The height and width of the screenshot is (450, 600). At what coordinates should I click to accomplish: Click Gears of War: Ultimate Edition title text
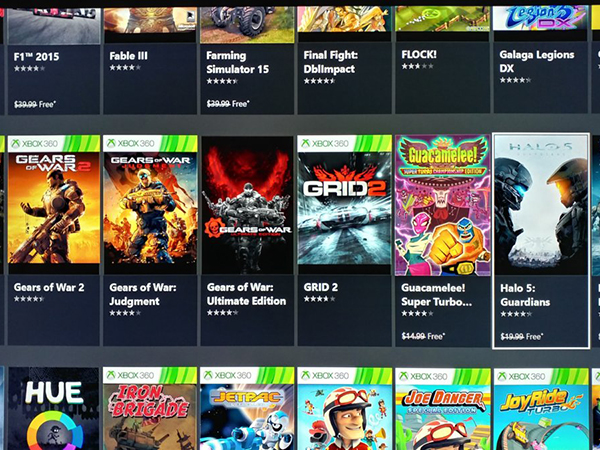click(x=246, y=294)
